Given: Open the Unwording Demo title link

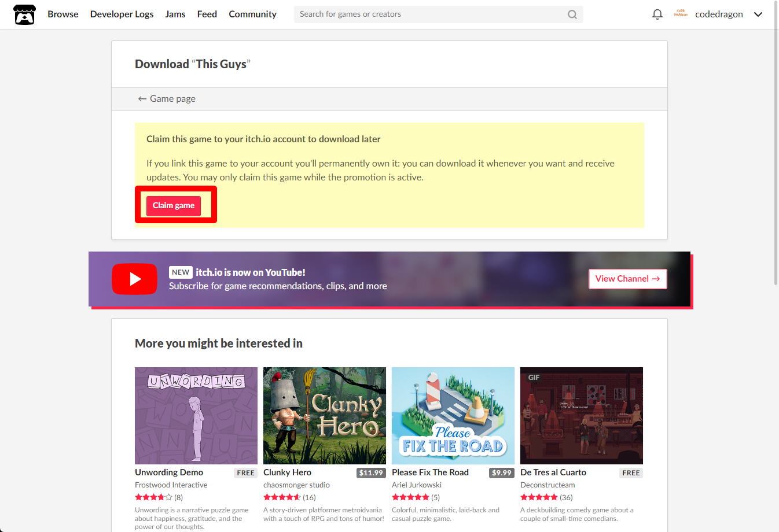Looking at the screenshot, I should [169, 472].
